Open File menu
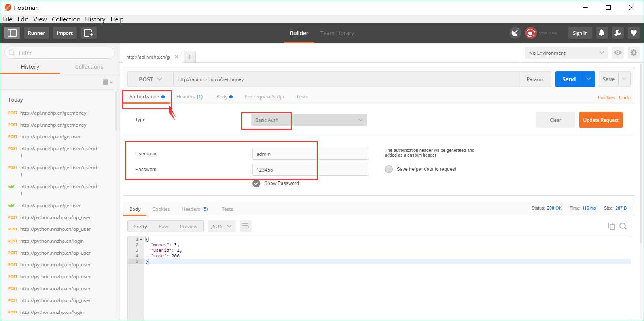 click(x=8, y=19)
